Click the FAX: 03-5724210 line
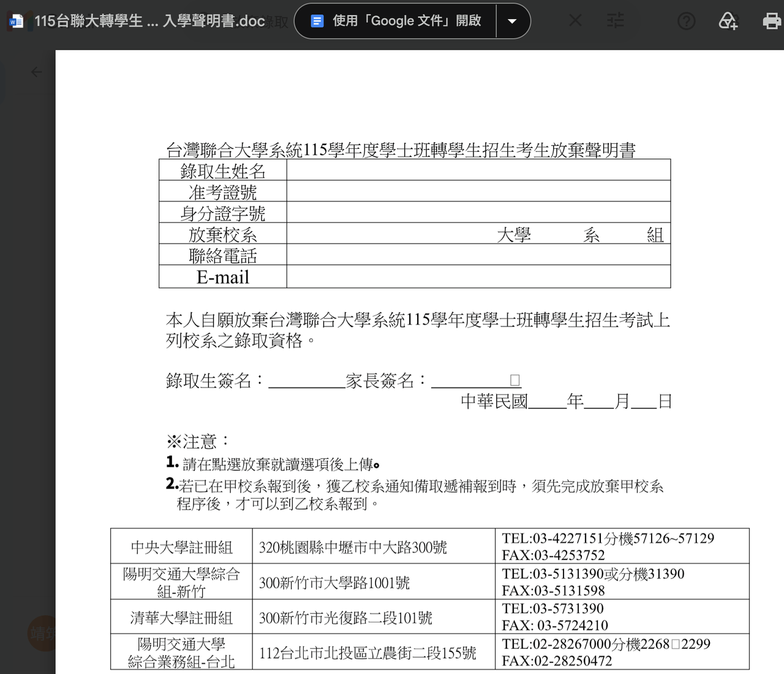Screen dimensions: 784x674 (555, 626)
